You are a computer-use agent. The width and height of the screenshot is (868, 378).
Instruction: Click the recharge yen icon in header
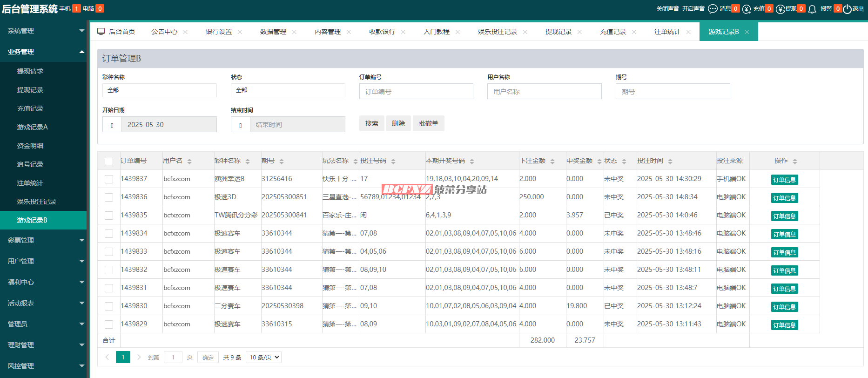point(747,9)
